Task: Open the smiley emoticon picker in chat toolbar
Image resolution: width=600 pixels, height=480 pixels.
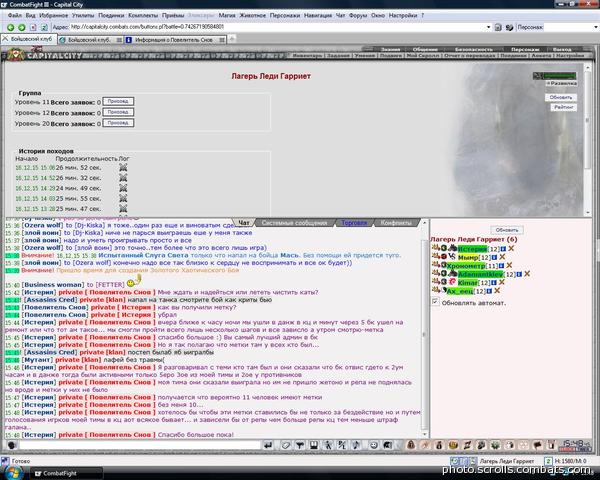Action: (x=374, y=445)
